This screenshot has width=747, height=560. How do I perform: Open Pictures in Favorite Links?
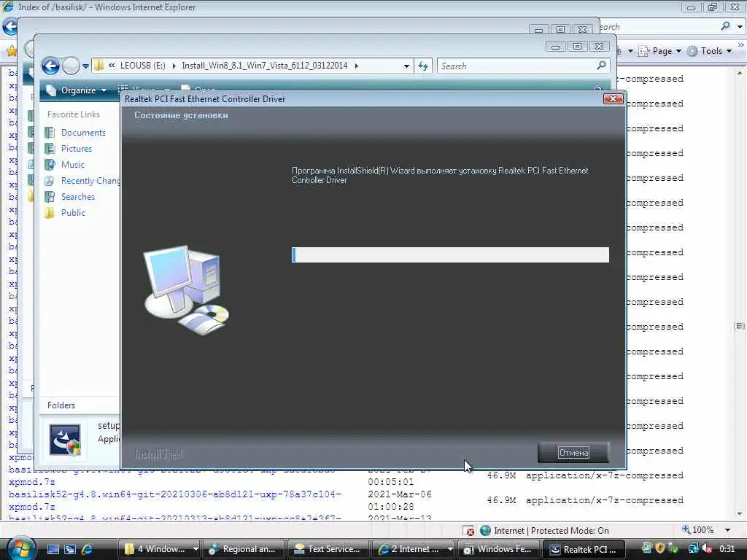76,149
